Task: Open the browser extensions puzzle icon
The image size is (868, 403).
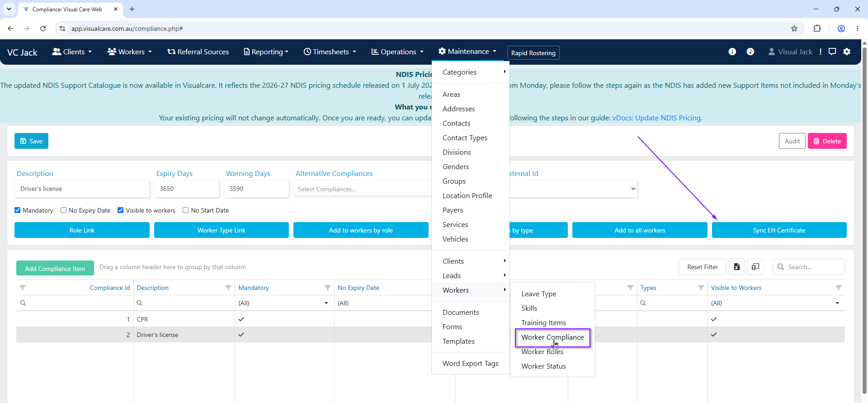Action: click(817, 28)
